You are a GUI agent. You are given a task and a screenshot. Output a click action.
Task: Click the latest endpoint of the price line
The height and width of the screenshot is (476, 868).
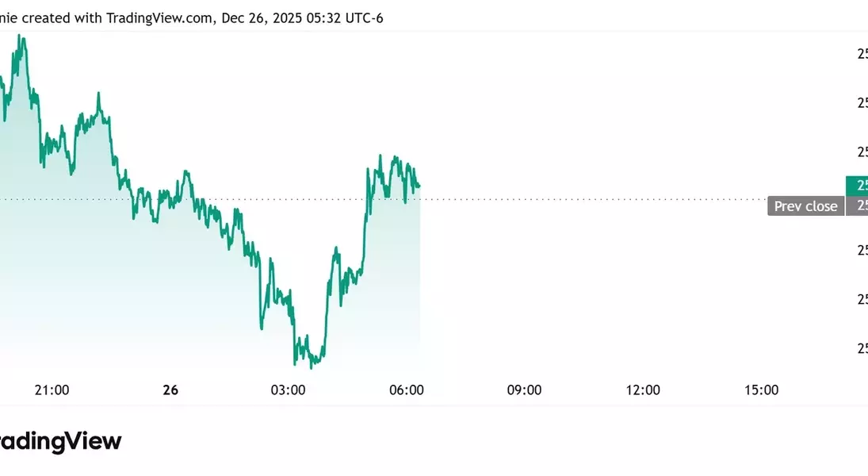419,186
